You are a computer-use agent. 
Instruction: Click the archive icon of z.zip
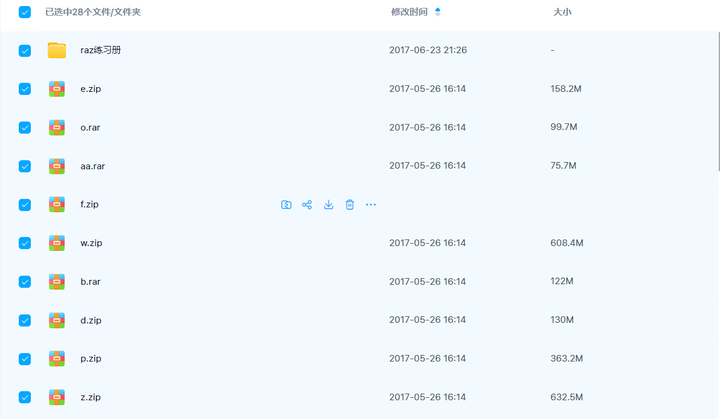tap(57, 397)
